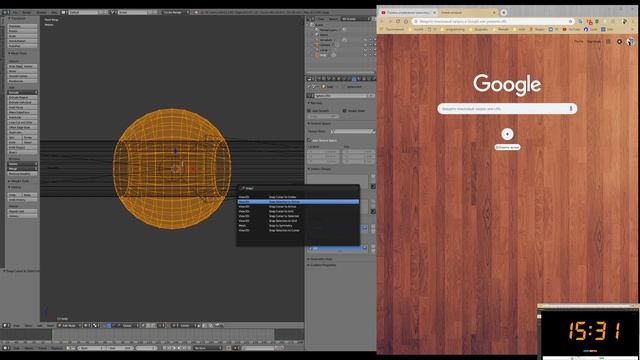This screenshot has height=360, width=640.
Task: Open a new Chrome tab with plus button
Action: tap(504, 13)
